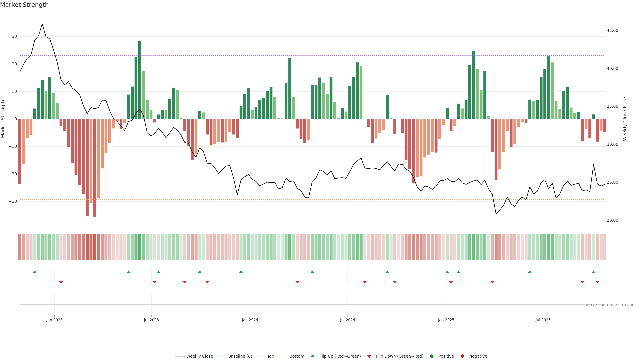644x362 pixels.
Task: Click the source sharemaestro.com text
Action: coord(609,305)
